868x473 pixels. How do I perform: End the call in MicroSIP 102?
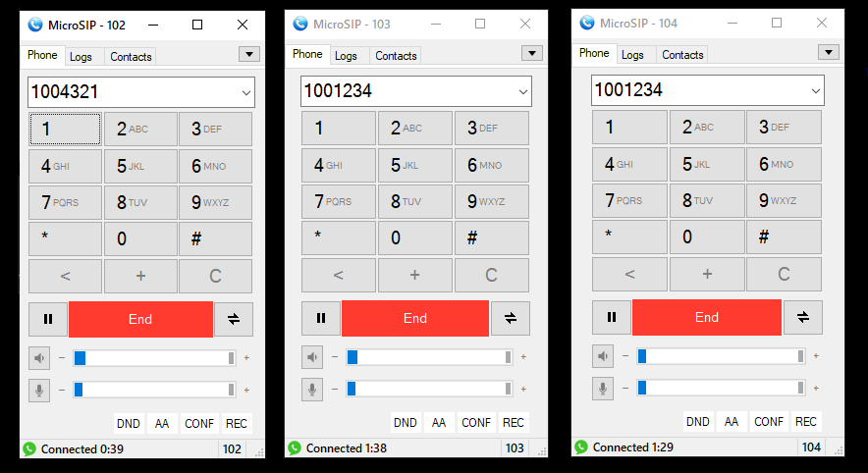pyautogui.click(x=140, y=319)
